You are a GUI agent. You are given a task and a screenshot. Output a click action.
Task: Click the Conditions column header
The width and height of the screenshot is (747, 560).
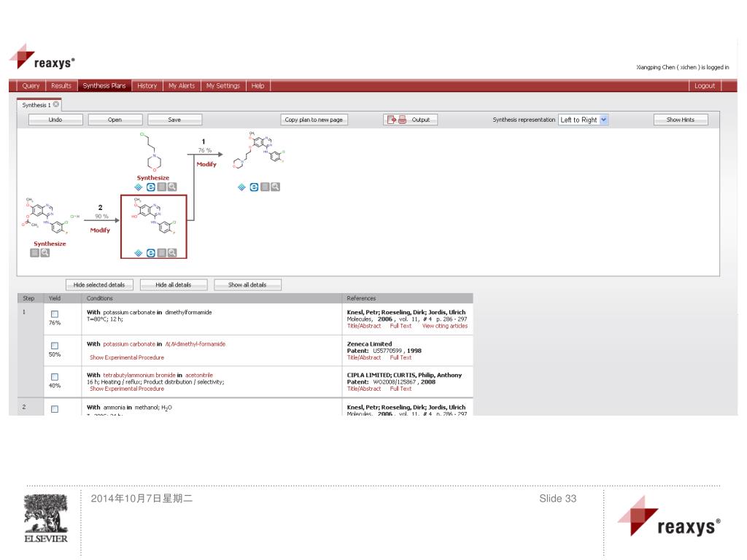tap(99, 298)
